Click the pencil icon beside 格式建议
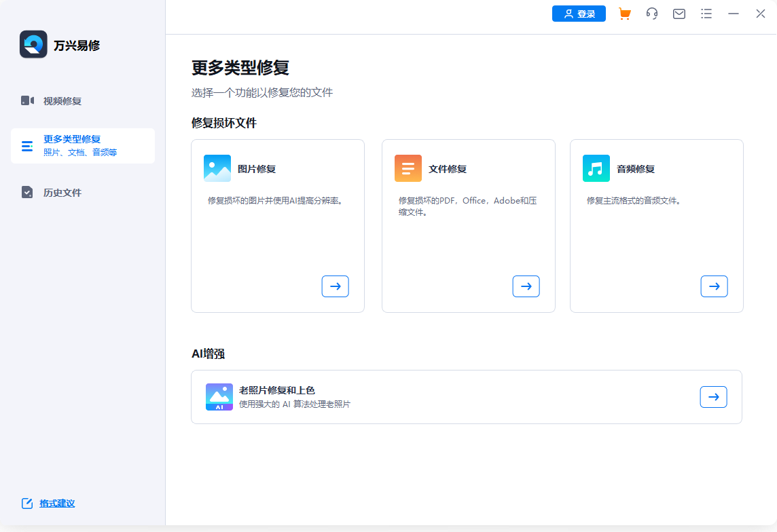The width and height of the screenshot is (777, 532). pos(27,503)
